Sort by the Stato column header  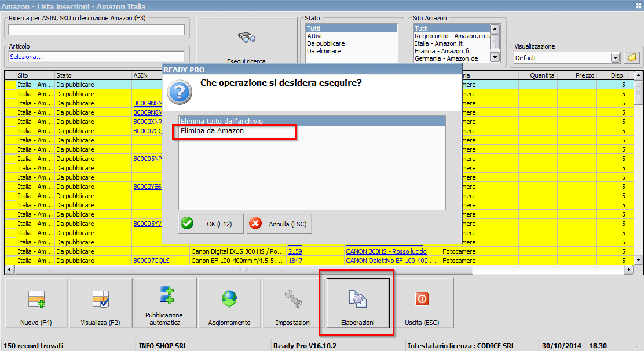tap(93, 75)
